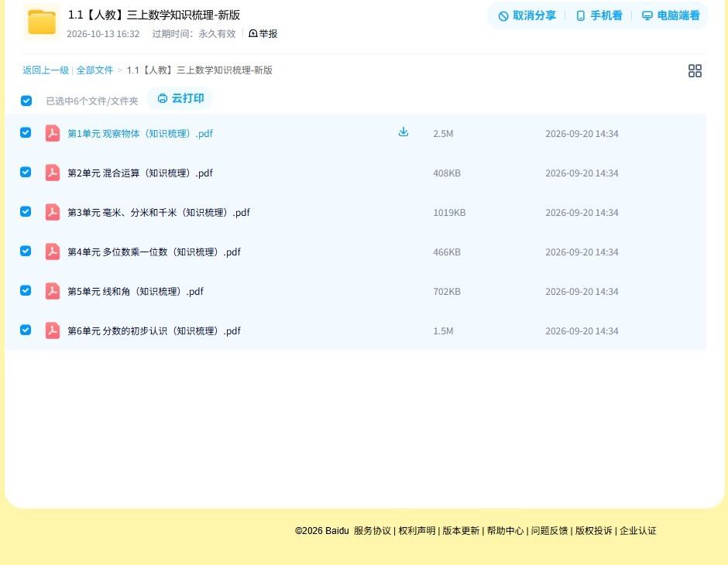Go back via 返回上一级
This screenshot has height=565, width=728.
pos(46,70)
